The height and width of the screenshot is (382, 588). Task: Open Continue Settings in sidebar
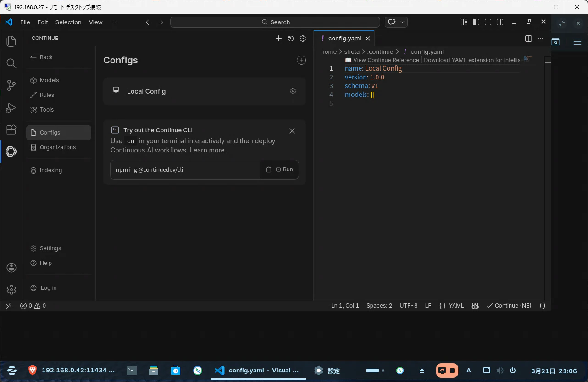tap(59, 248)
